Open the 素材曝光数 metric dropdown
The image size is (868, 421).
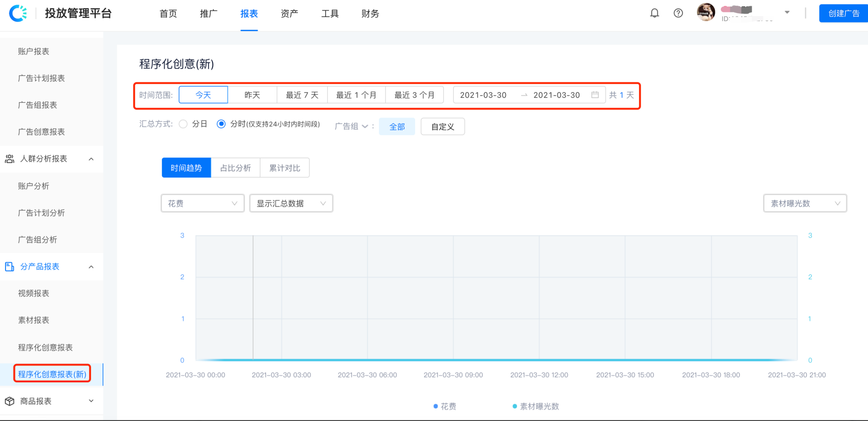[x=804, y=203]
